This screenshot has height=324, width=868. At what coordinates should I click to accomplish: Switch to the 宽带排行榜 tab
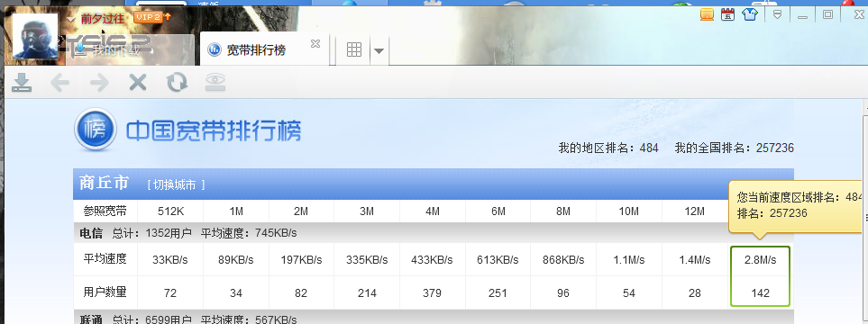click(265, 50)
